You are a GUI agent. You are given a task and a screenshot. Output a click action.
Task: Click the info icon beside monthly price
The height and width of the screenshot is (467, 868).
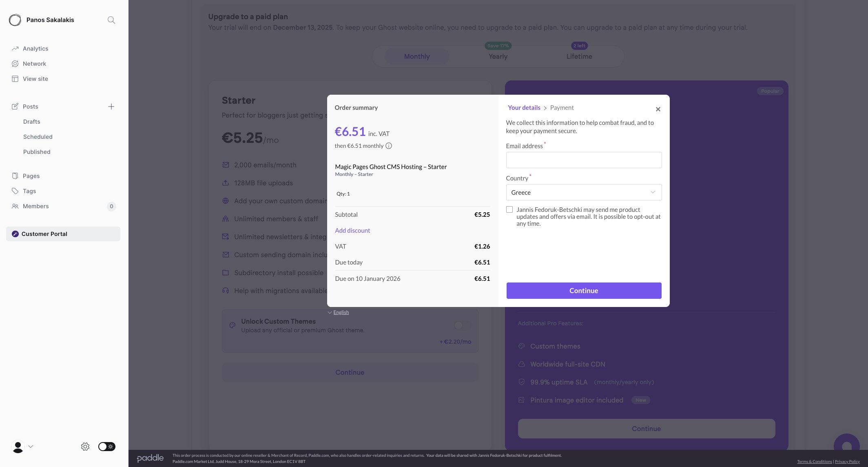(x=389, y=146)
